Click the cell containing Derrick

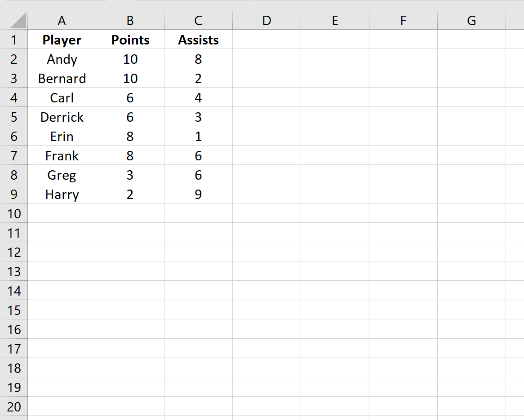click(x=62, y=117)
